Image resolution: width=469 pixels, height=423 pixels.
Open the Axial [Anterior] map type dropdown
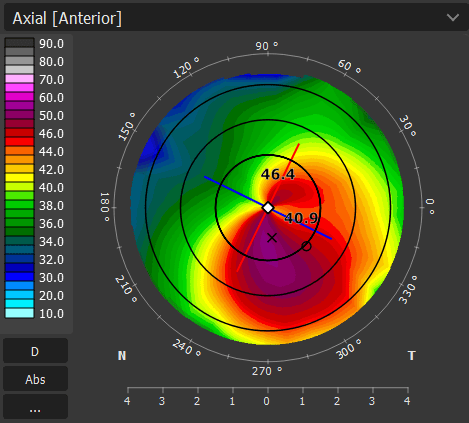(235, 18)
